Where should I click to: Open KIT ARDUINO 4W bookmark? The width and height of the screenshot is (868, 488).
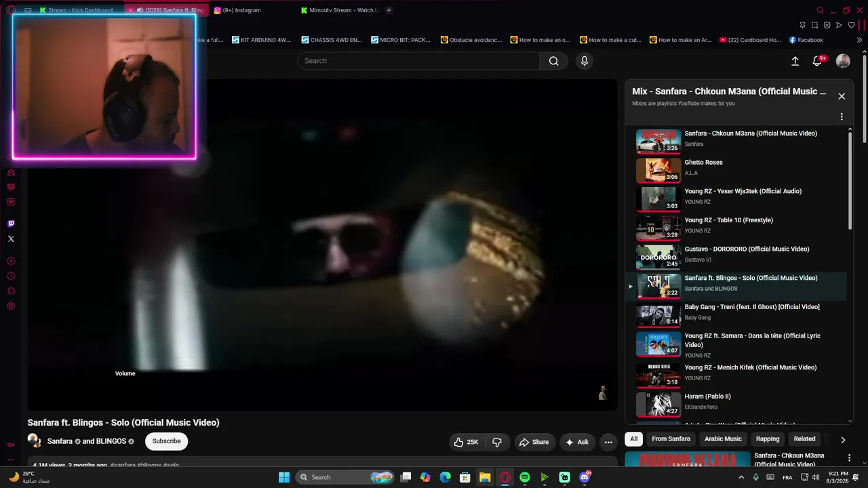click(x=261, y=40)
